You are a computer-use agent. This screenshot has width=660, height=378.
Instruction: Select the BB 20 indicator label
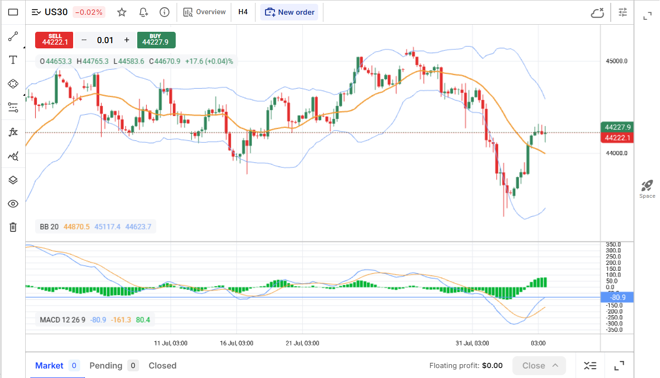(x=49, y=226)
